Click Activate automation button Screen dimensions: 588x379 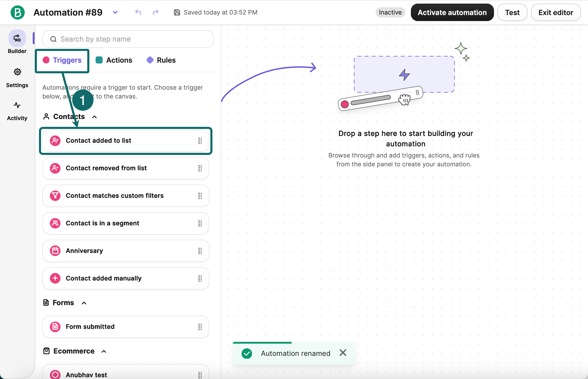coord(452,12)
